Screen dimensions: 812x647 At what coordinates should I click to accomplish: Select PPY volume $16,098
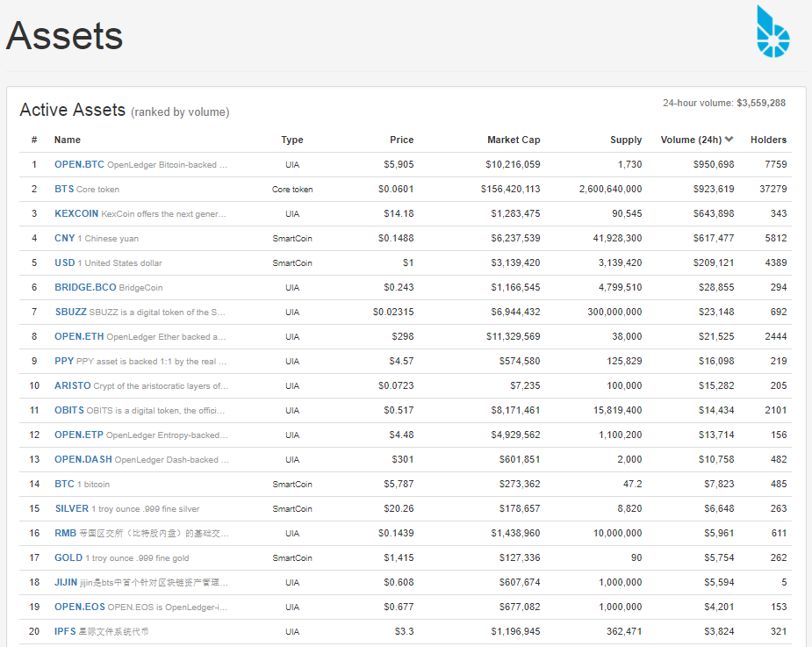coord(716,361)
